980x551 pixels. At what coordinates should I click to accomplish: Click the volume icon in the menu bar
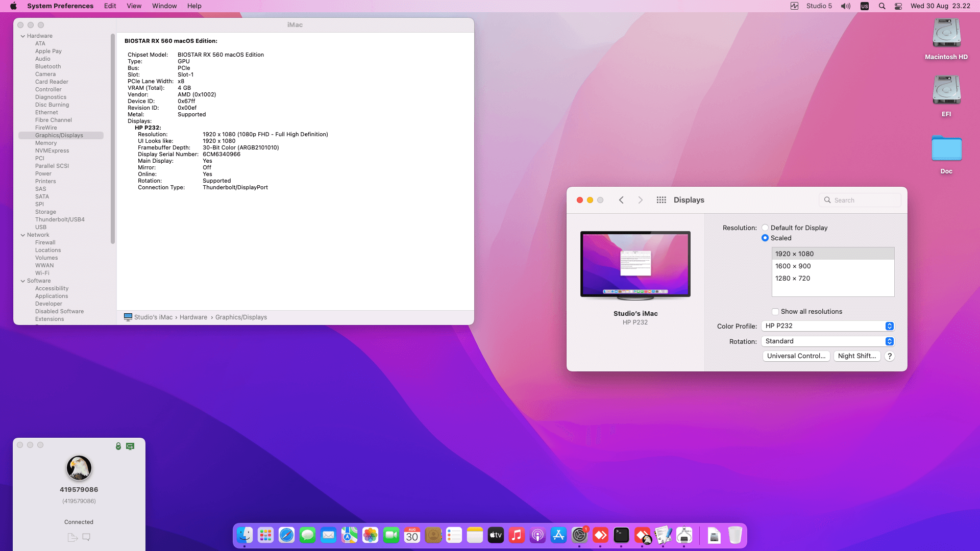(x=846, y=6)
